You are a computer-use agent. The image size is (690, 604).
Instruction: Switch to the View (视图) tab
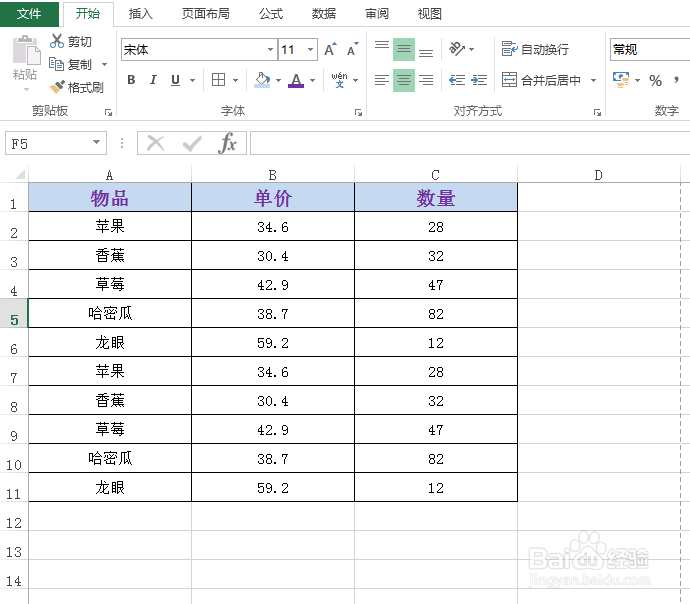pos(429,14)
